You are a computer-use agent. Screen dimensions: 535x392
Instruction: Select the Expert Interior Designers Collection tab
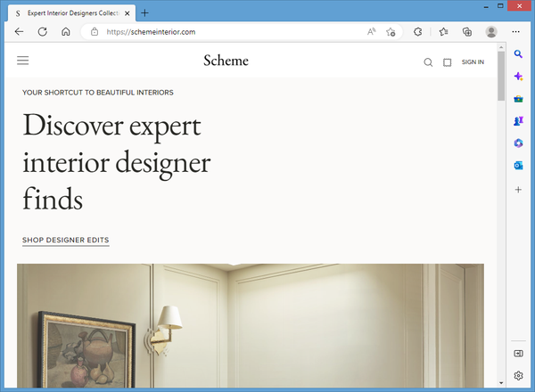click(x=71, y=13)
